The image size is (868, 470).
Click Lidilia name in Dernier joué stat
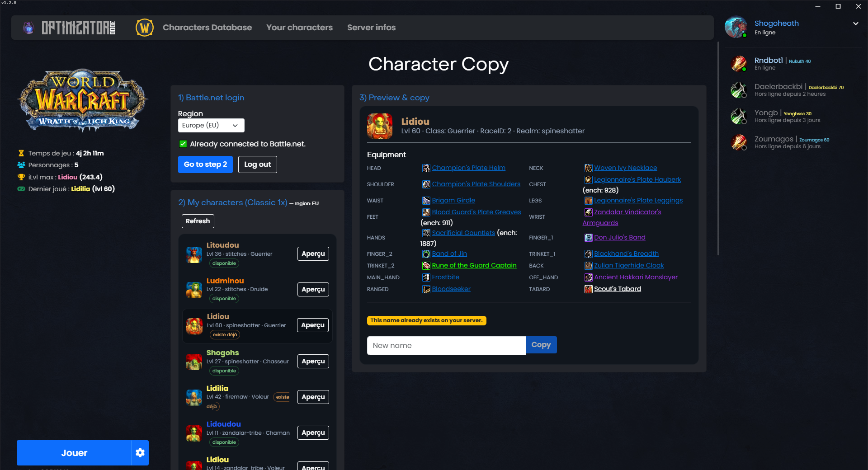coord(80,189)
